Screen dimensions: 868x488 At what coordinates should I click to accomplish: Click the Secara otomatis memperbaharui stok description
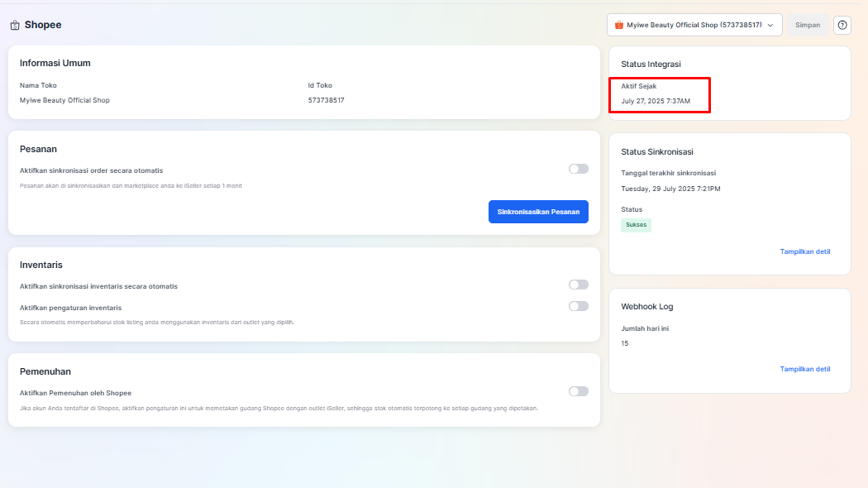coord(157,323)
